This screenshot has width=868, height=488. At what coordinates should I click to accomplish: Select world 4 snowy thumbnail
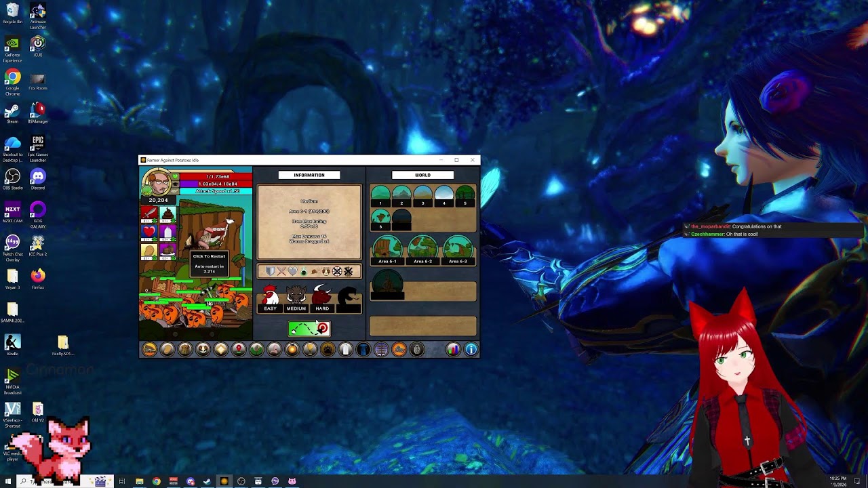point(443,197)
